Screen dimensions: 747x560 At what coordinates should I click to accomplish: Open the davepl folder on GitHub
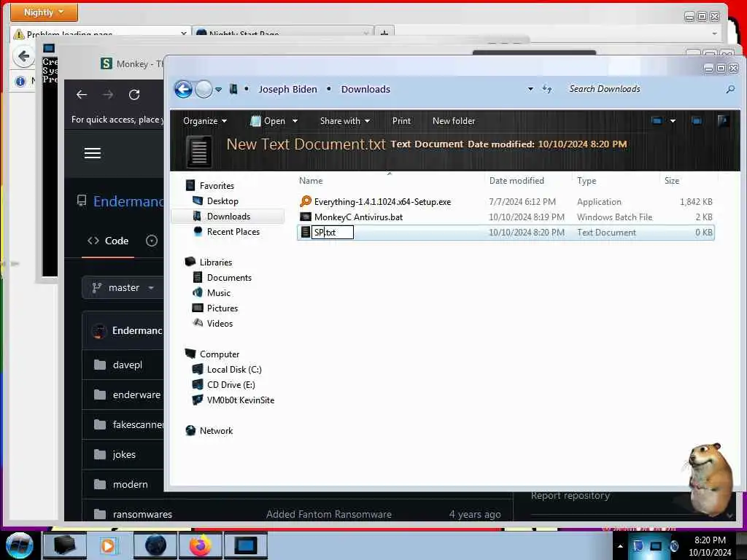(x=127, y=365)
